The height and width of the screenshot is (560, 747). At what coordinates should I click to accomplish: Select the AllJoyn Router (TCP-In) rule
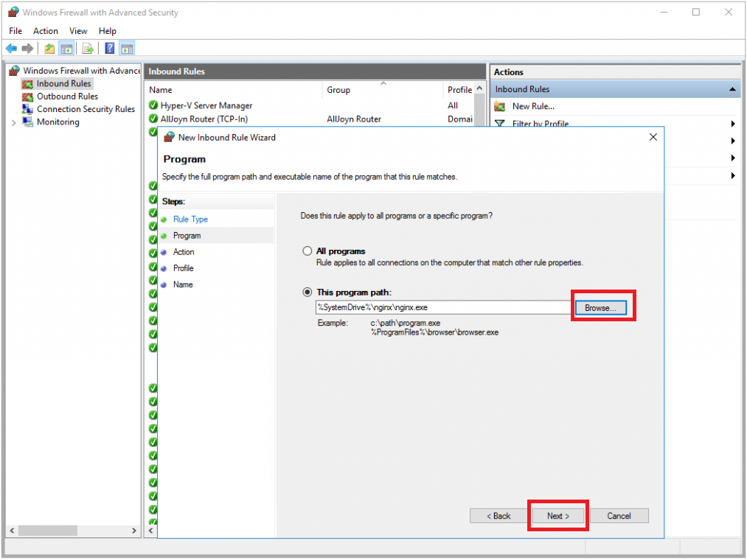pyautogui.click(x=204, y=119)
